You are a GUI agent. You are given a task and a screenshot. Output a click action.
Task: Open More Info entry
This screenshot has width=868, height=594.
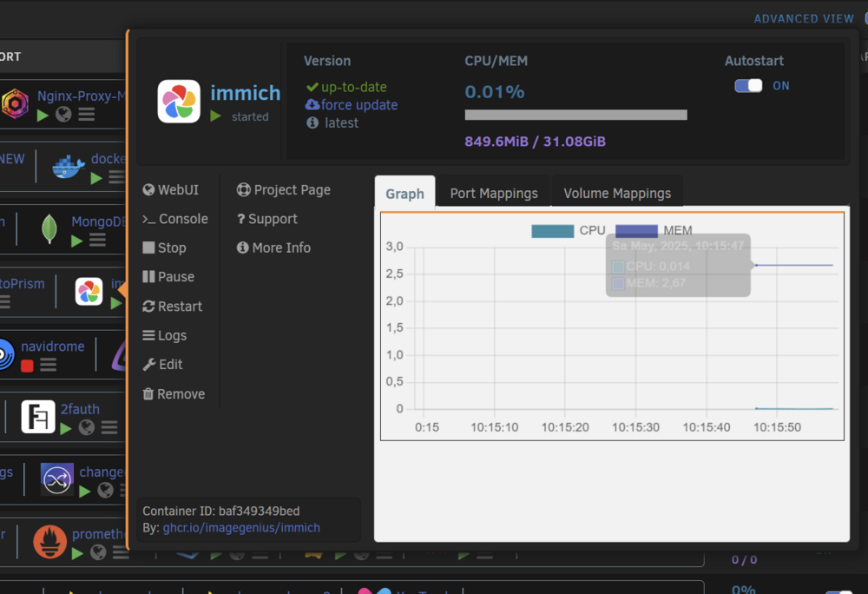click(x=273, y=247)
